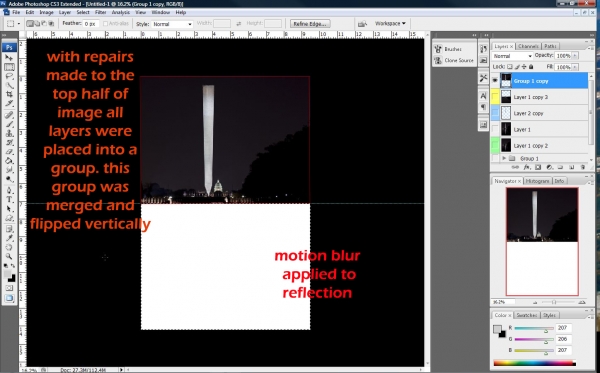Show the Layer 1 copy 3 layer
Screen dimensions: 600x373
click(495, 97)
